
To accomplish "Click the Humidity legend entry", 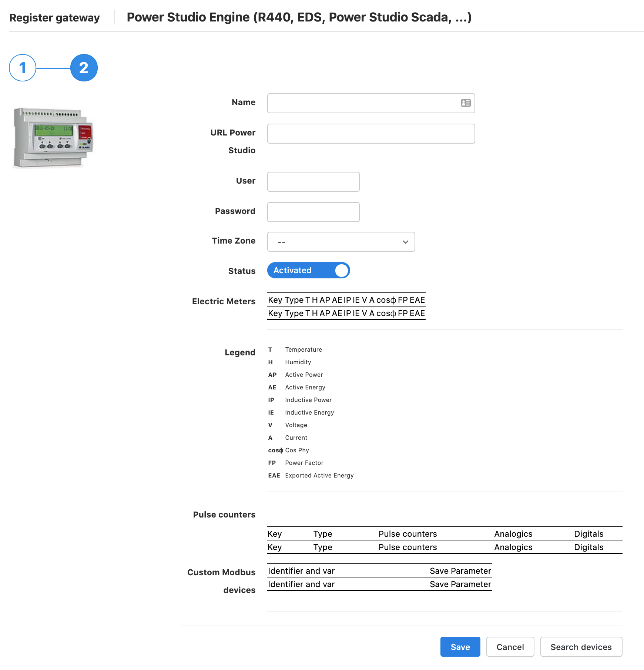I will coord(298,362).
